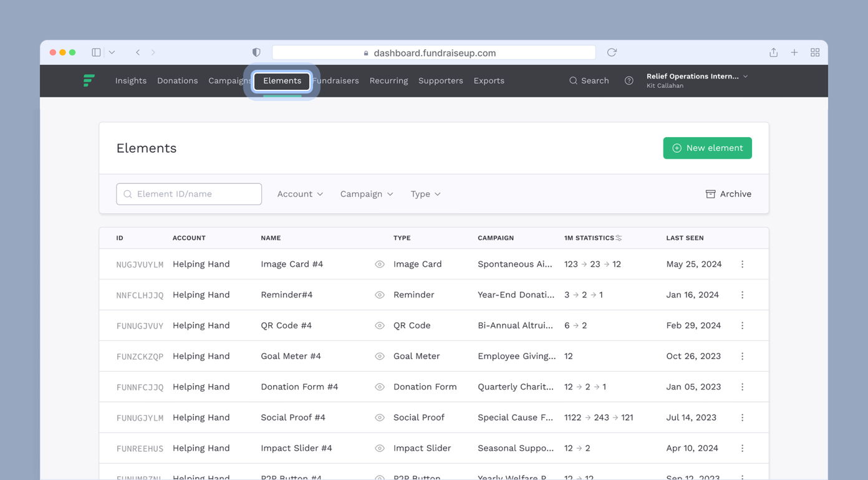868x480 pixels.
Task: Open the three-dot menu for Reminder#4
Action: click(x=742, y=295)
